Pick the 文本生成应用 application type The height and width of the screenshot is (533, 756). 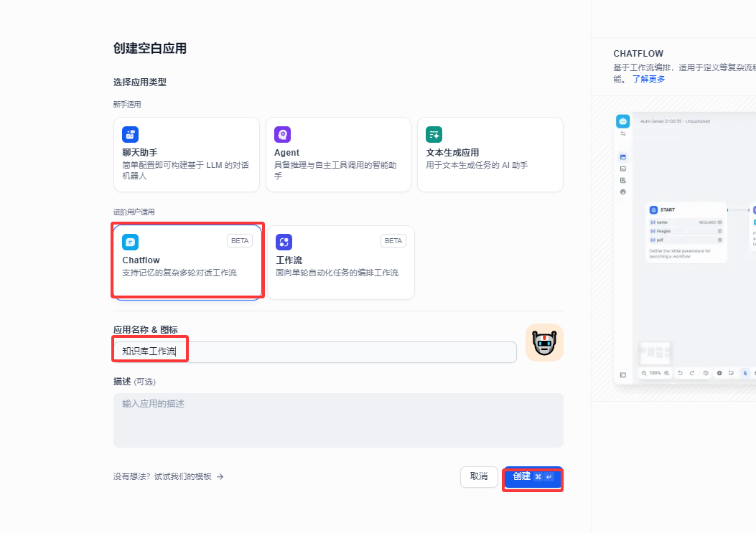(490, 154)
